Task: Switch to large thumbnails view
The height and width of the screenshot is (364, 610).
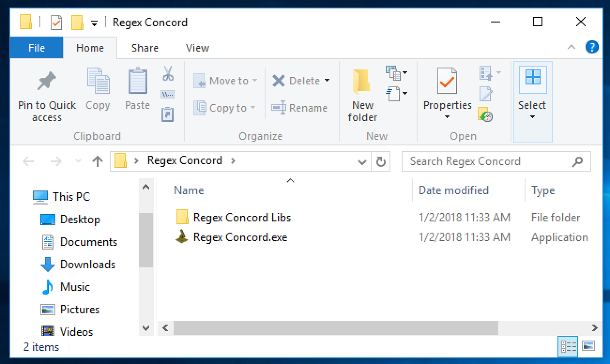Action: coord(588,347)
